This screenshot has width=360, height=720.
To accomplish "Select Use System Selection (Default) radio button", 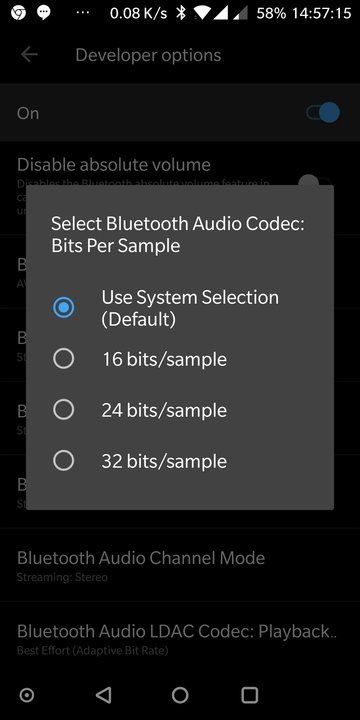I will [x=63, y=308].
